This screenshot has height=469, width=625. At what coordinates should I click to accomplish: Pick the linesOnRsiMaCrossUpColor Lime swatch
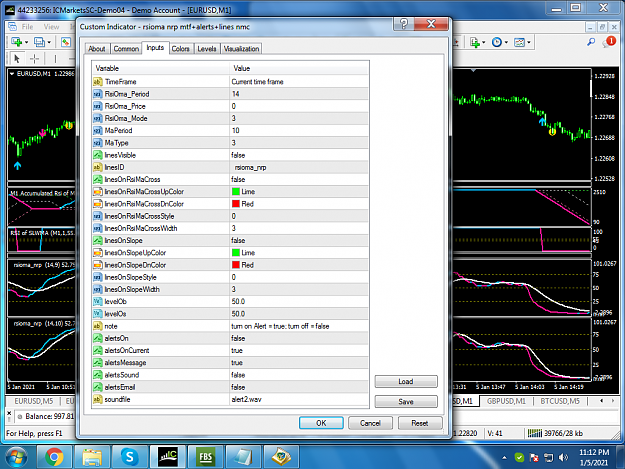click(x=236, y=192)
